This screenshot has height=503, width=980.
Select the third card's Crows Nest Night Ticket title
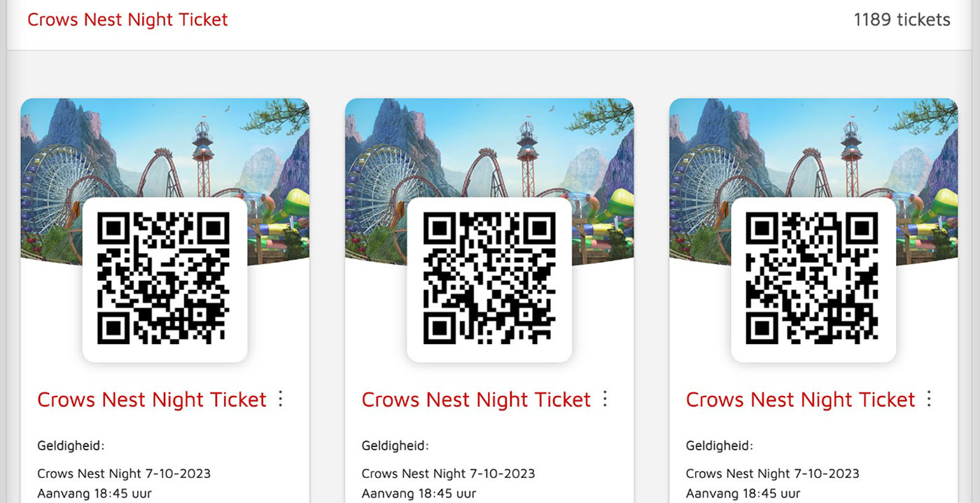tap(800, 399)
